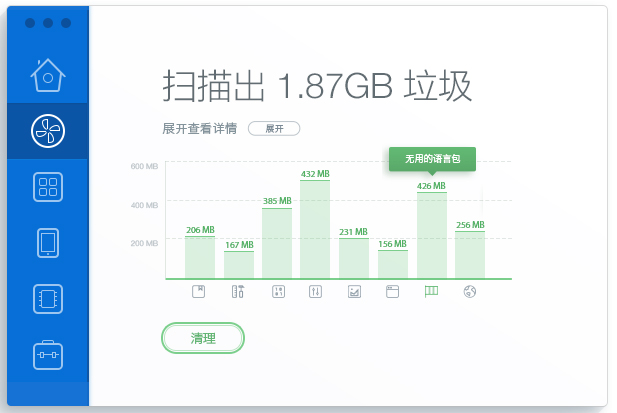Expand details with the 展开 button

point(274,129)
